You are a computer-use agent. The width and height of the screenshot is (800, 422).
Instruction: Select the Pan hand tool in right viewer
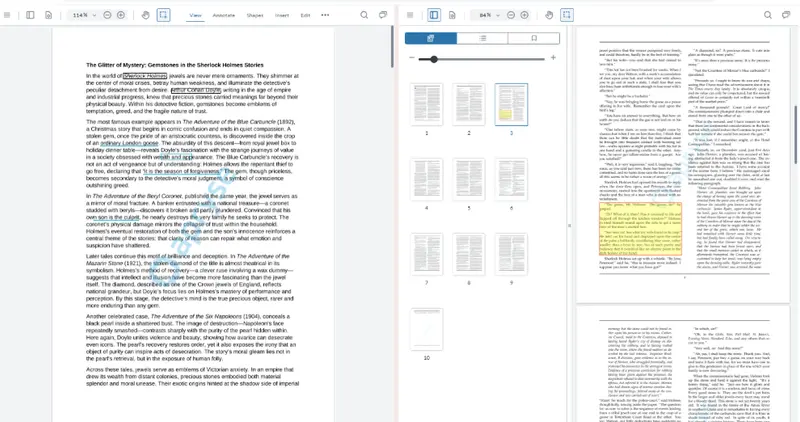pyautogui.click(x=549, y=15)
